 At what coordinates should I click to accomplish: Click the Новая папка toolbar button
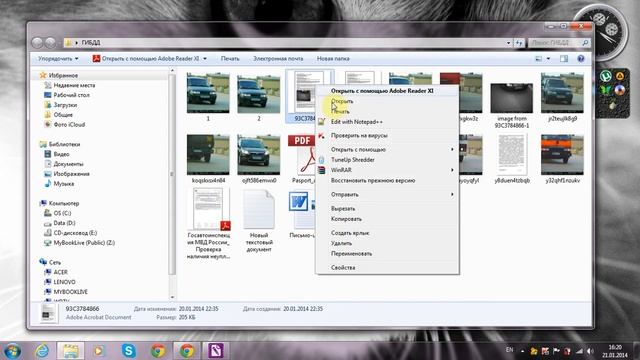click(x=333, y=59)
